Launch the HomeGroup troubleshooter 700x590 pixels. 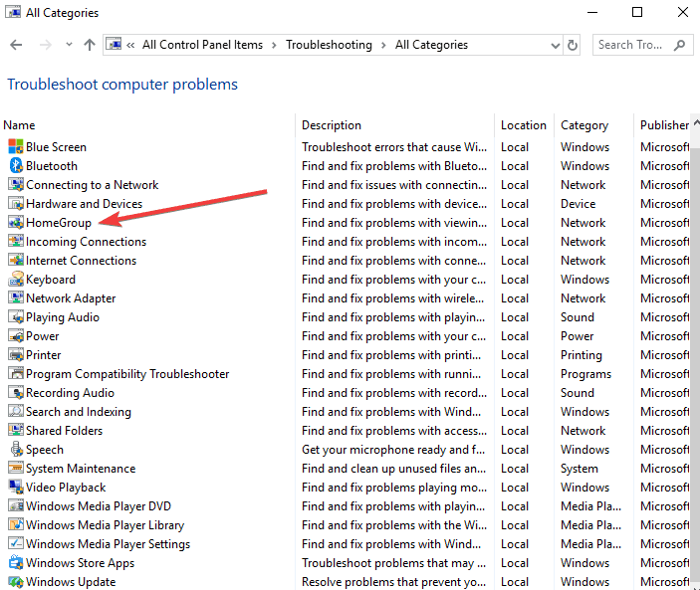[59, 223]
